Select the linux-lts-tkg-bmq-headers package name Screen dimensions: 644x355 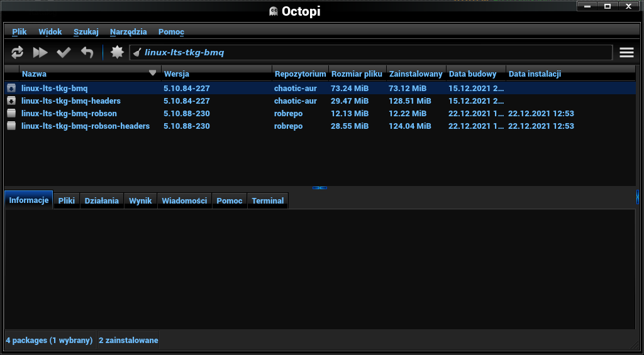71,101
